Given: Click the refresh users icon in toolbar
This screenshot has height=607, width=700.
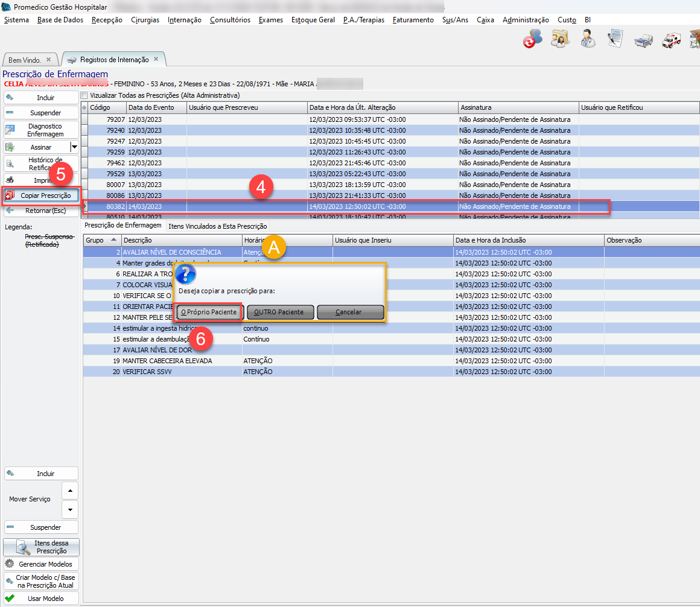Looking at the screenshot, I should 532,39.
